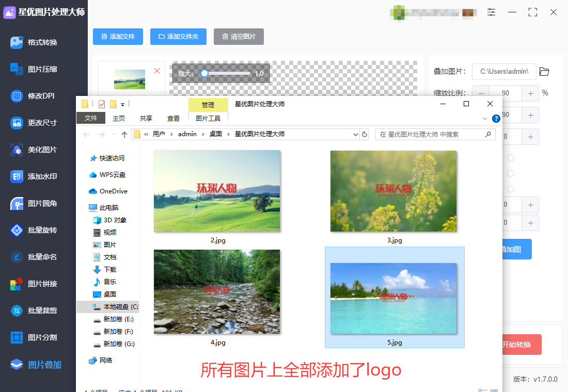The width and height of the screenshot is (568, 392).
Task: Select the 批量旋转 sidebar tool
Action: point(34,230)
